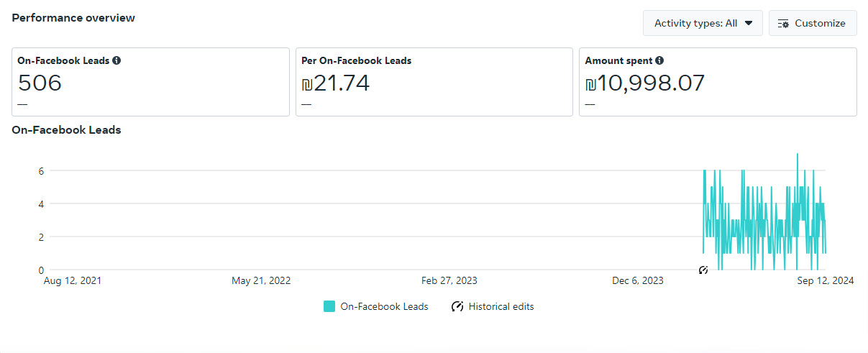868x353 pixels.
Task: Click info icon next to On-Facebook Leads
Action: [117, 61]
